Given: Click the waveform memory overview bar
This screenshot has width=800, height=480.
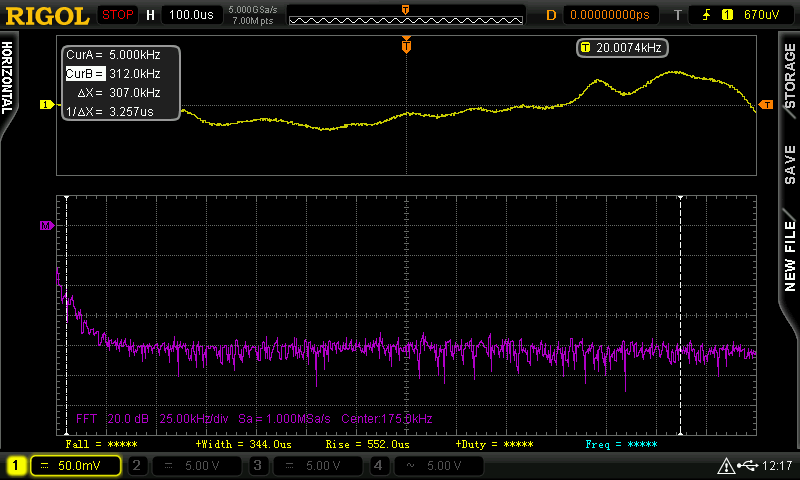Looking at the screenshot, I should click(x=406, y=20).
